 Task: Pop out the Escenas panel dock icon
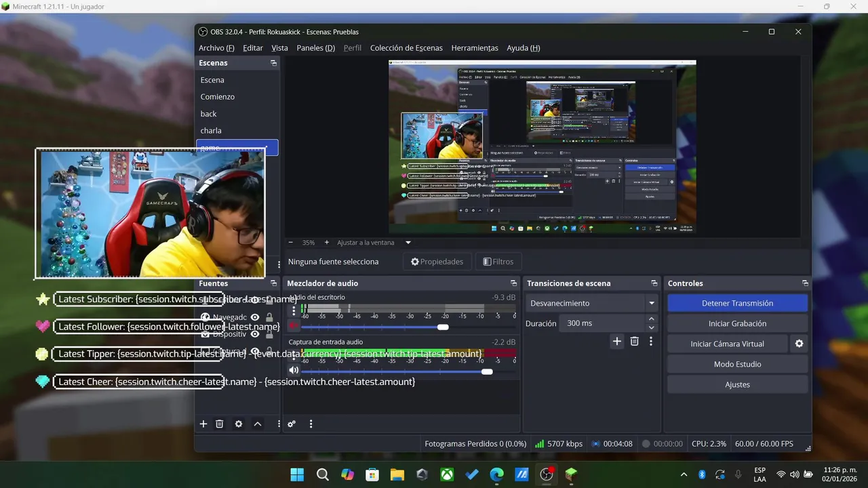(x=273, y=63)
